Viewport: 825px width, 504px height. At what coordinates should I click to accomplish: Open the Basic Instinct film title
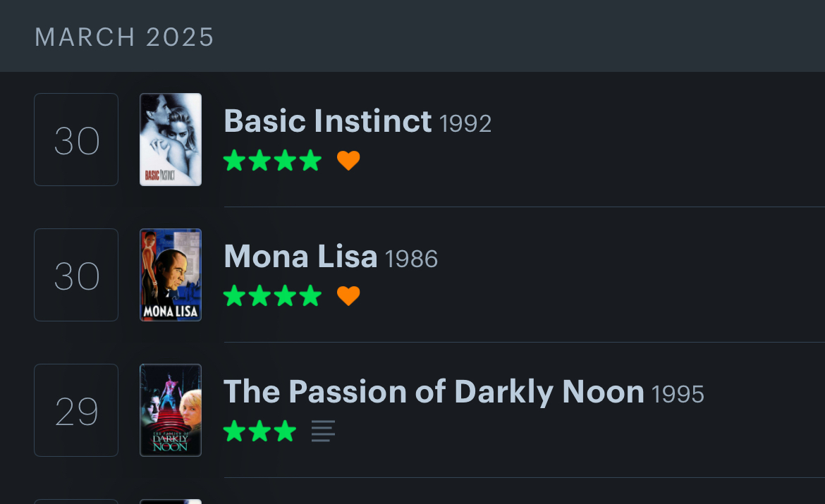(x=327, y=121)
